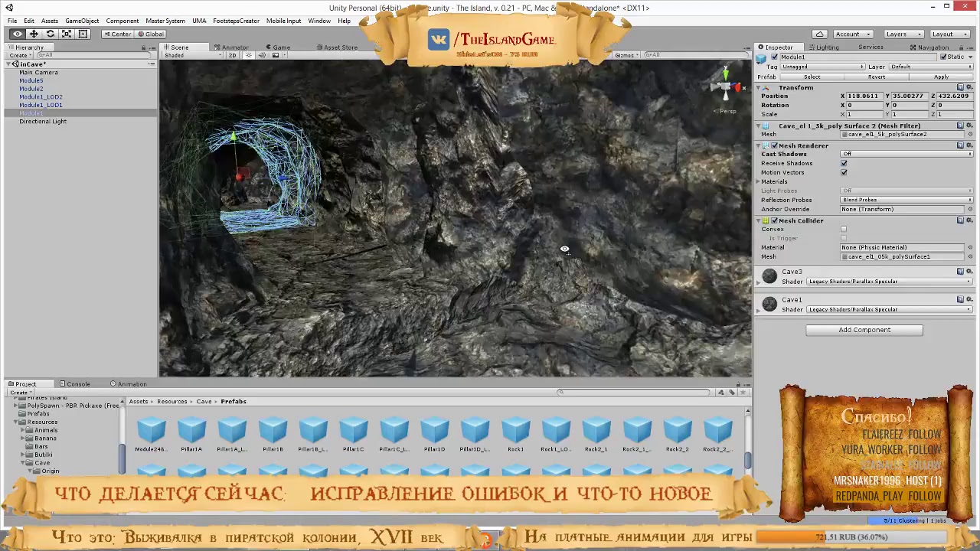Select Main Camera in Hierarchy
Image resolution: width=980 pixels, height=551 pixels.
pos(38,73)
